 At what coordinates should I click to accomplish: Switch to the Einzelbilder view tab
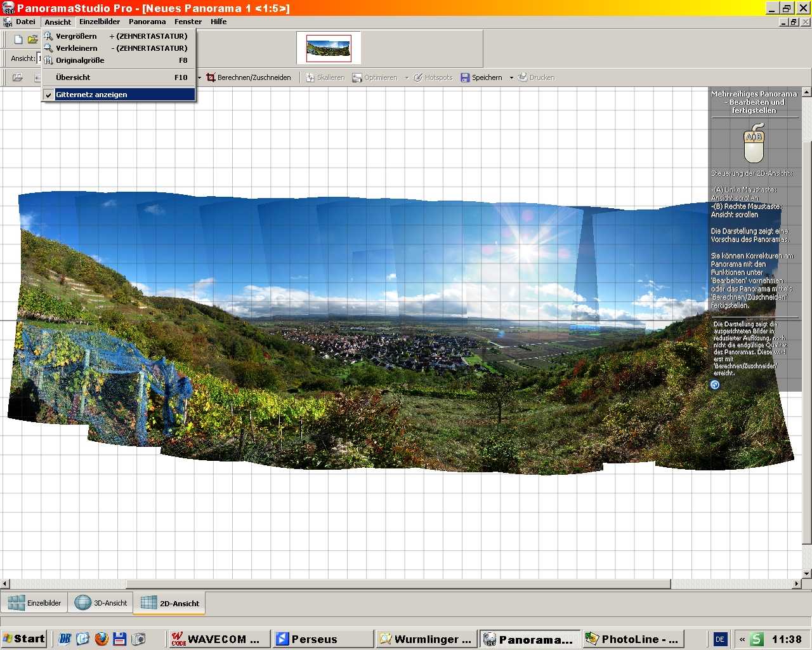point(36,603)
